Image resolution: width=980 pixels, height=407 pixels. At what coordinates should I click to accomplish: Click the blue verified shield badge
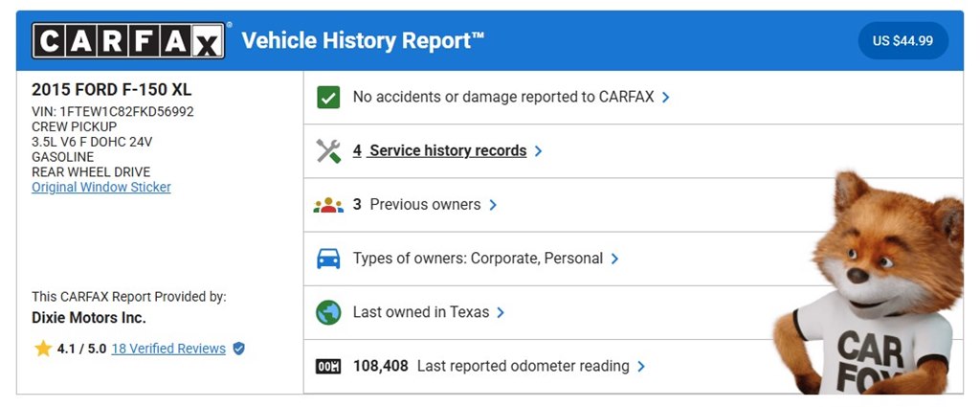[239, 349]
